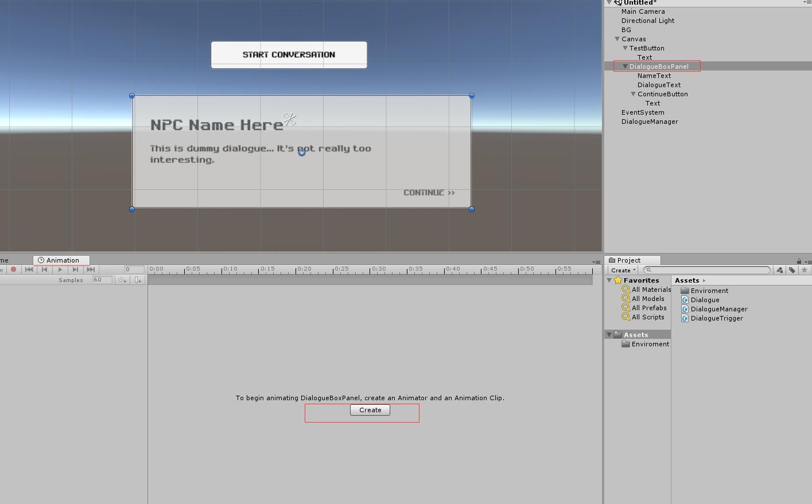Collapse the TestButton object
Screen dimensions: 812x504
625,48
